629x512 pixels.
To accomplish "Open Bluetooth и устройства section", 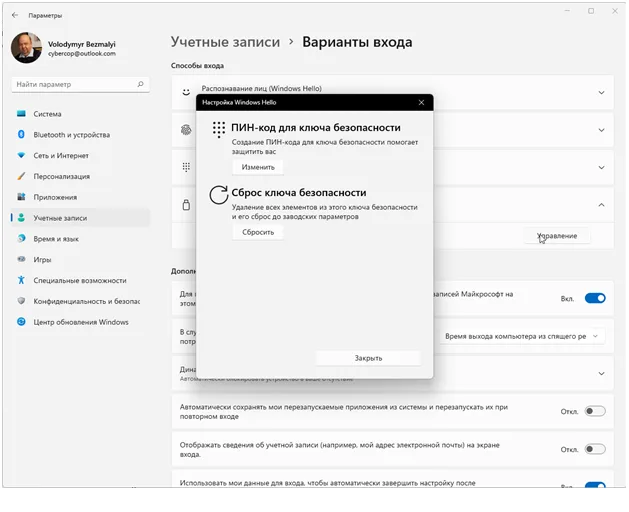I will [80, 135].
